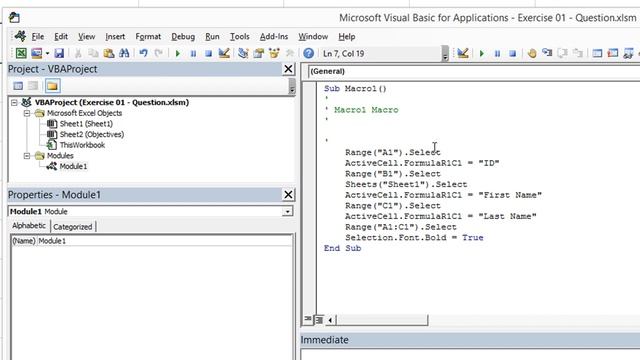This screenshot has height=360, width=640.
Task: Collapse the Microsoft Excel Objects folder
Action: (x=27, y=113)
